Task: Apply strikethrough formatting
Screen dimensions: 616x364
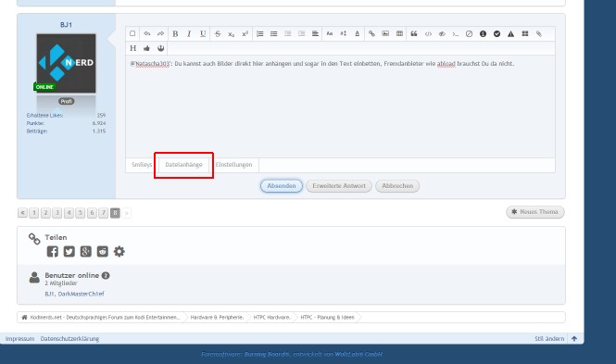Action: [x=218, y=33]
